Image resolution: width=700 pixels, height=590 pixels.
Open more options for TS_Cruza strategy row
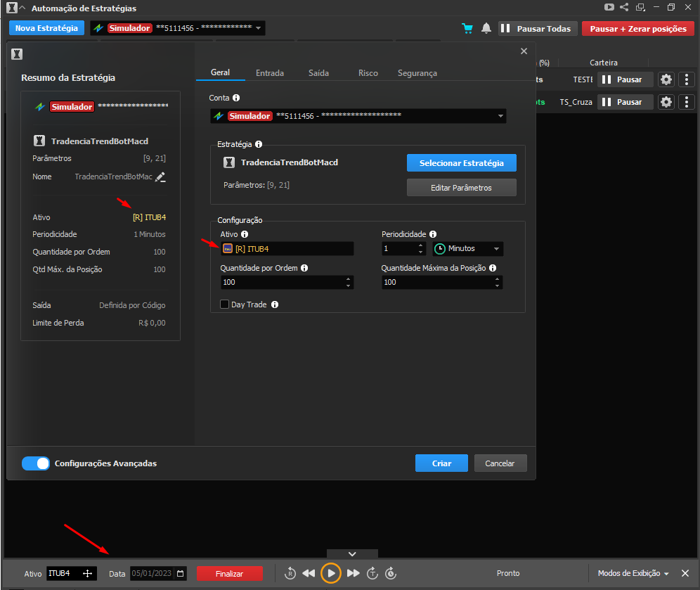687,102
